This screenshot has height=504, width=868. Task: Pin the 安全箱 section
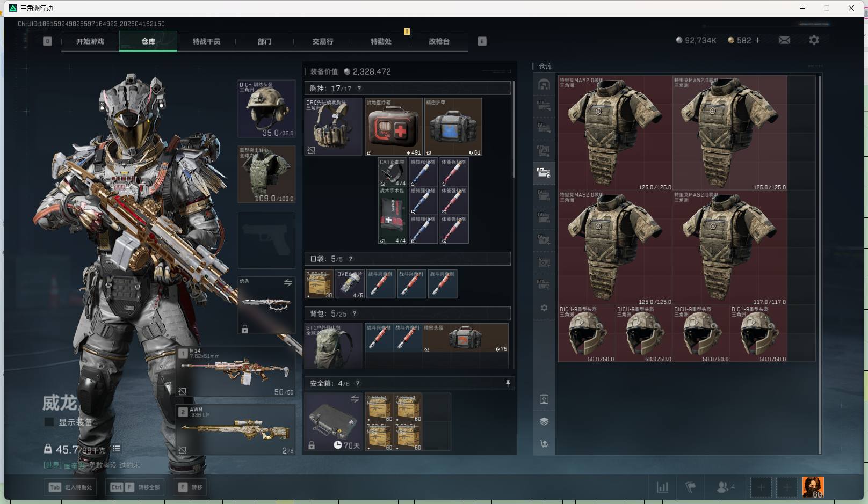coord(508,383)
